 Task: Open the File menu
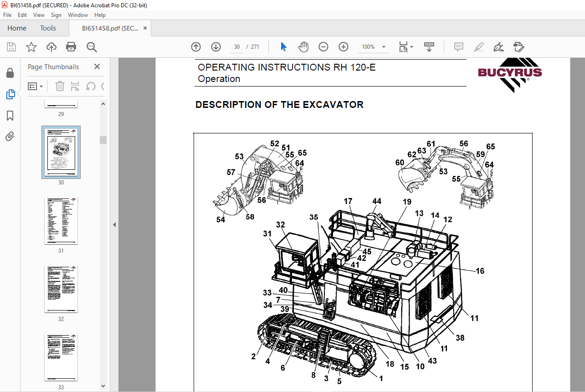click(7, 15)
